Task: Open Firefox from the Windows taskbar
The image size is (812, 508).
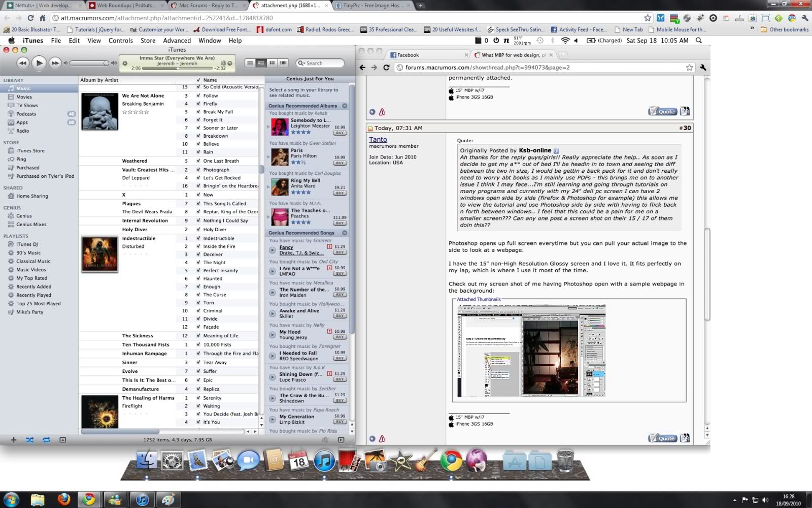Action: click(x=63, y=499)
